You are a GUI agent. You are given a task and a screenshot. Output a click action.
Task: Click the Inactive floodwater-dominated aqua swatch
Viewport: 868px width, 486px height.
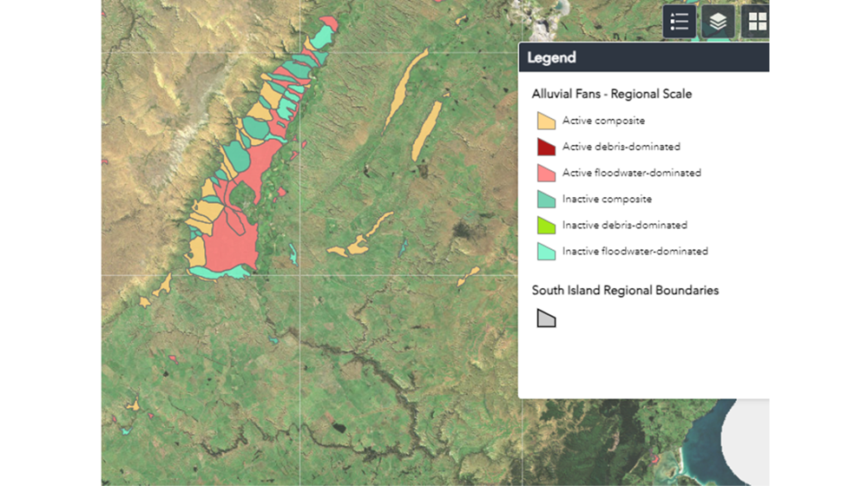tap(546, 252)
